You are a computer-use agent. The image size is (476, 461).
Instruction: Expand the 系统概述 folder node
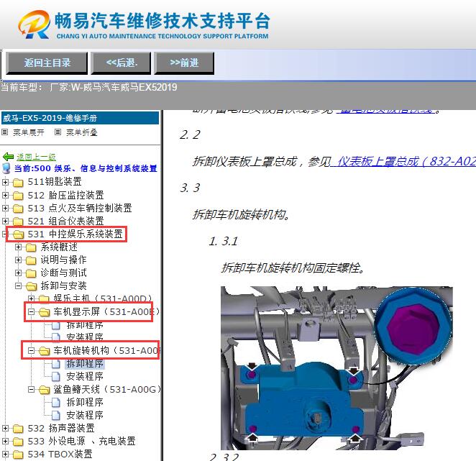[x=18, y=247]
